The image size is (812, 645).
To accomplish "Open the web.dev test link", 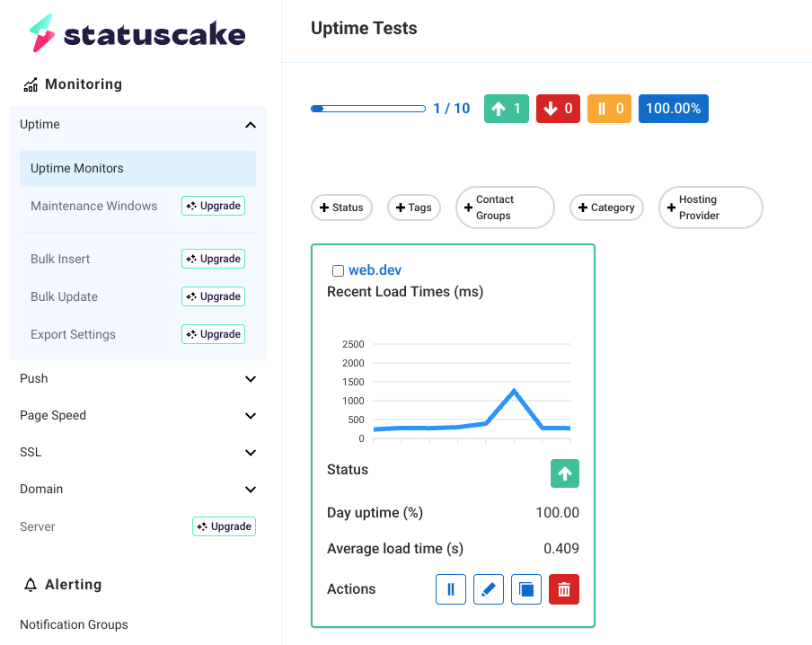I will pyautogui.click(x=375, y=269).
